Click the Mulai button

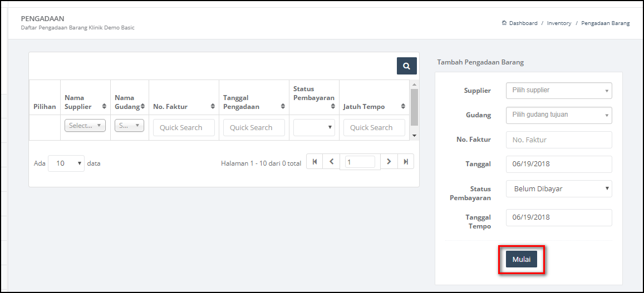pos(521,259)
